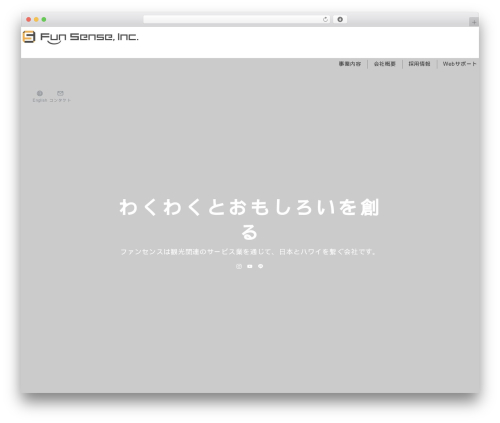Open the 採用情報 menu item

(419, 64)
